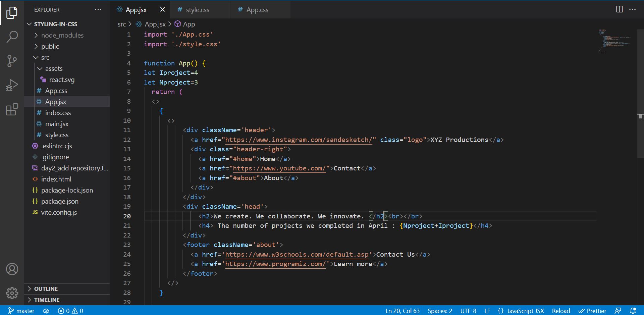The height and width of the screenshot is (315, 644).
Task: Open the Accounts menu icon
Action: click(12, 269)
